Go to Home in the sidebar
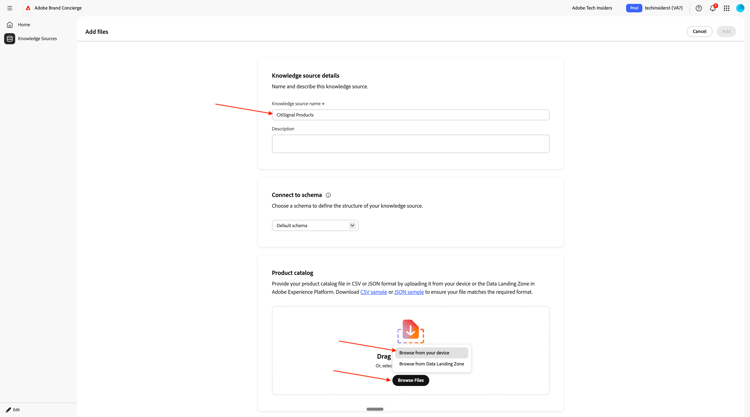Viewport: 750px width, 417px height. point(24,24)
